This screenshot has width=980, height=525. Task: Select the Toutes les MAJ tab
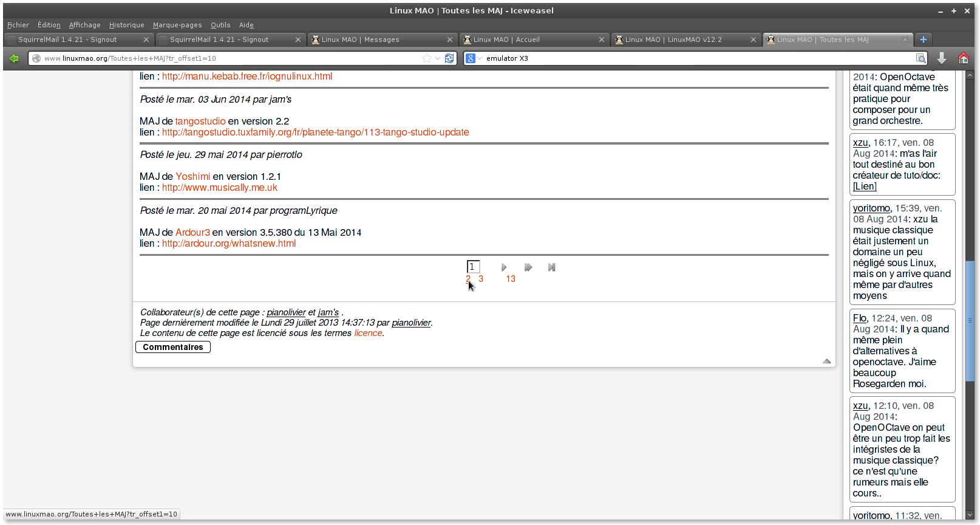pyautogui.click(x=837, y=39)
